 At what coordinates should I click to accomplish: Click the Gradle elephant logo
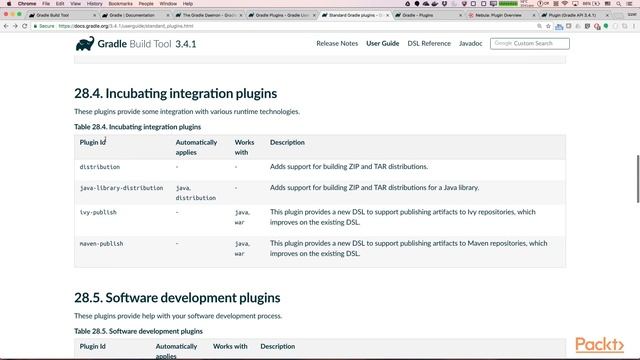point(85,44)
